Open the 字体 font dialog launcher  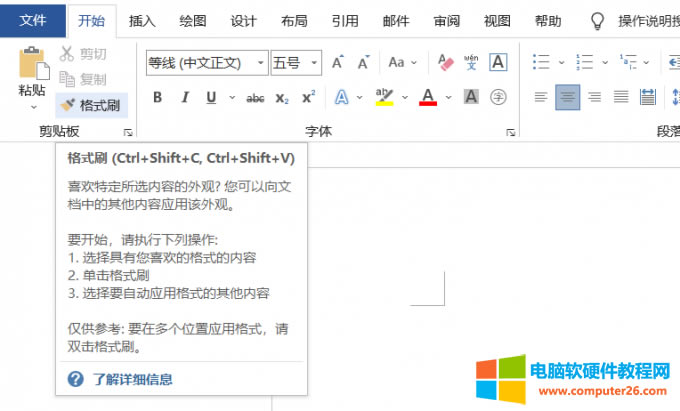(511, 132)
